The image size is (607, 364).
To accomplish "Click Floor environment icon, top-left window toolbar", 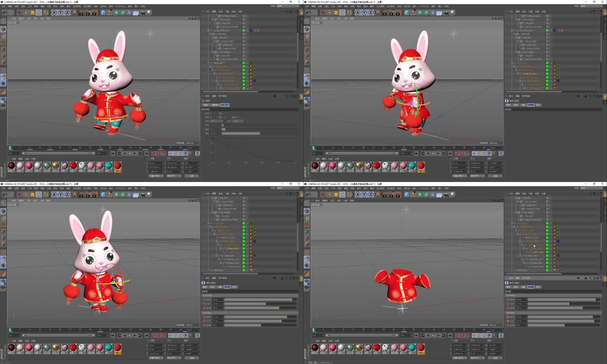I will [135, 13].
